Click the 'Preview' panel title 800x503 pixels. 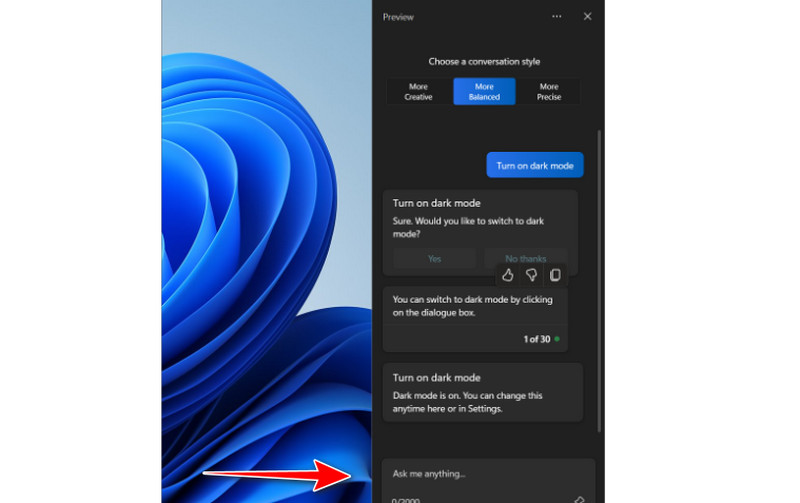[x=398, y=17]
